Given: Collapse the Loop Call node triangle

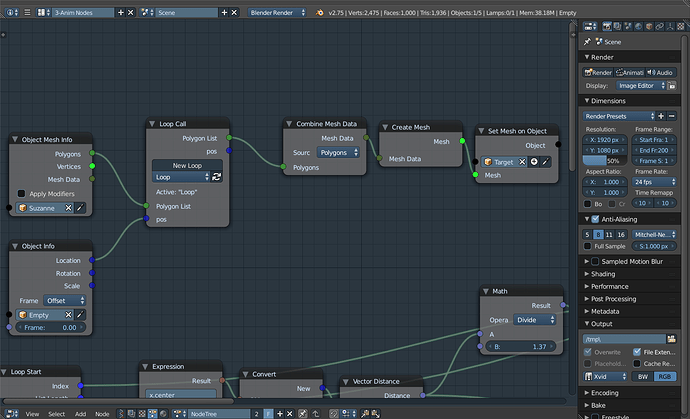Looking at the screenshot, I should pyautogui.click(x=152, y=124).
